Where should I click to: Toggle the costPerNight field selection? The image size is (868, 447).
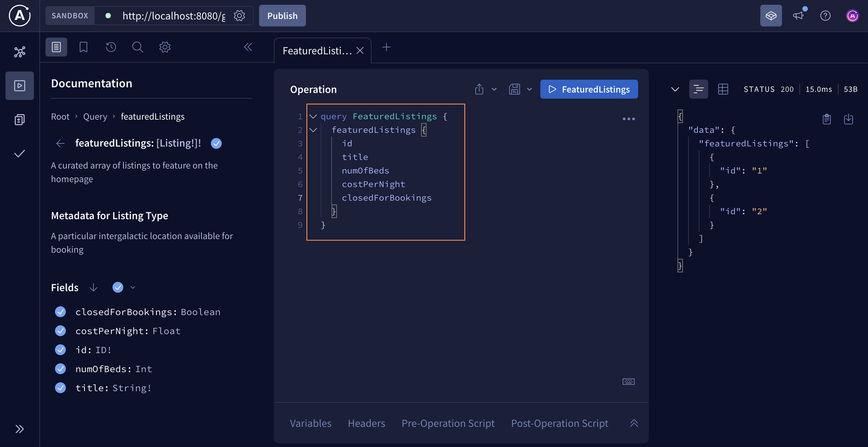pos(60,331)
